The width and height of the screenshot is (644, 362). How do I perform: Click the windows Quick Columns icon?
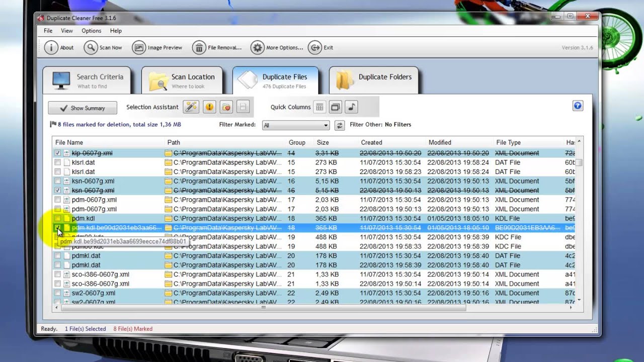(x=336, y=107)
